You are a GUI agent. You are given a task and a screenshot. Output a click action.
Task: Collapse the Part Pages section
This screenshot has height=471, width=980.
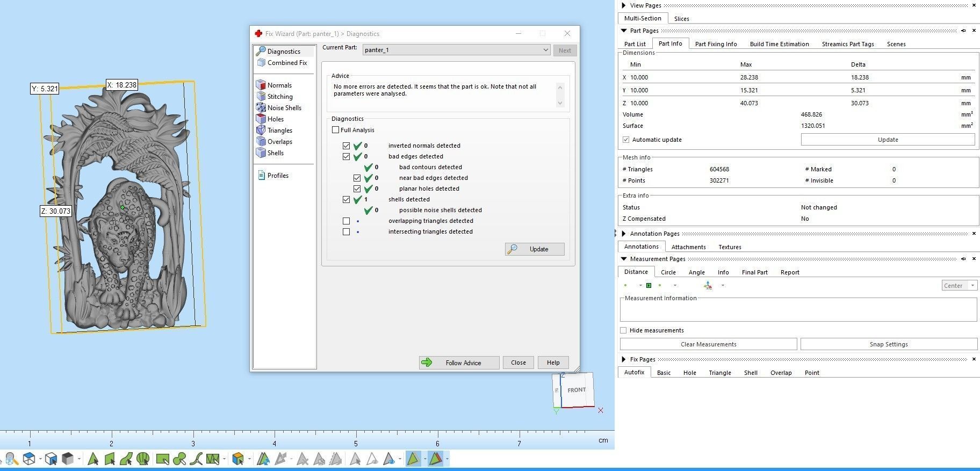click(x=623, y=31)
